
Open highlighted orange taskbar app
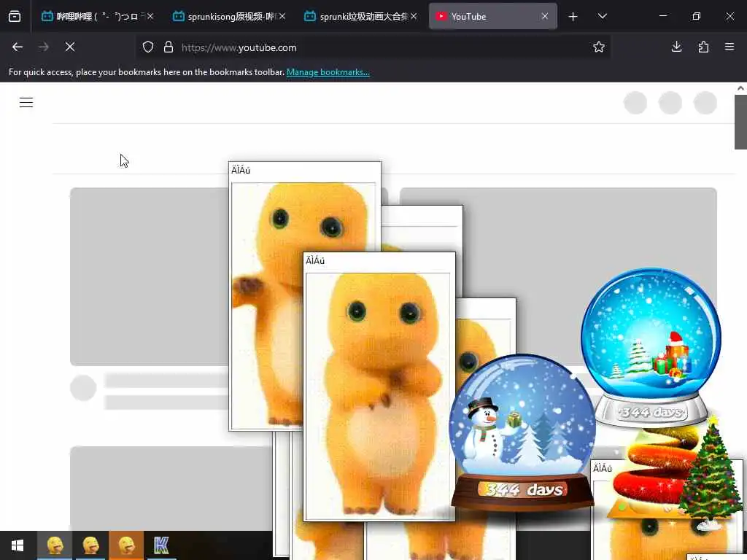point(126,545)
